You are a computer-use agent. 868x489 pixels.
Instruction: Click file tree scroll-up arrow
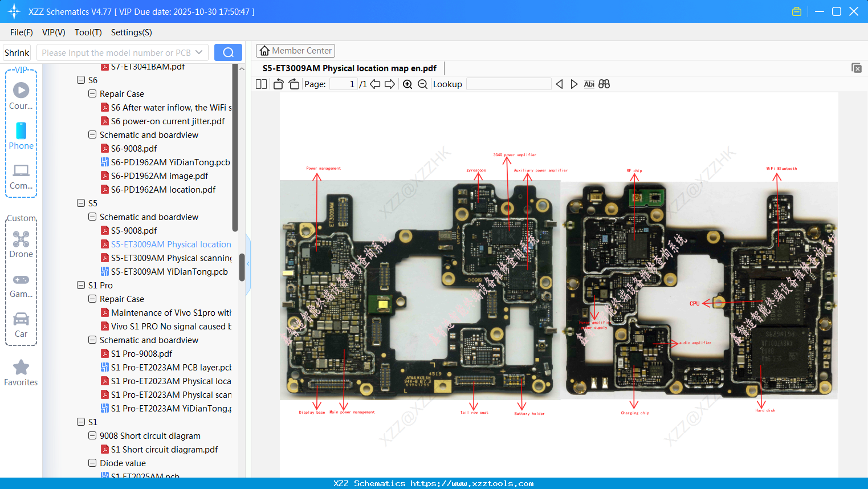(242, 68)
